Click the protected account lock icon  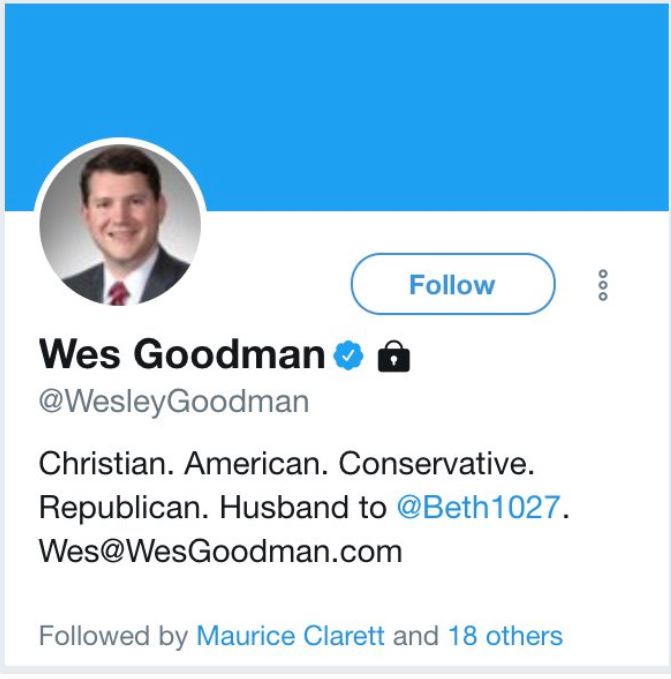tap(394, 355)
